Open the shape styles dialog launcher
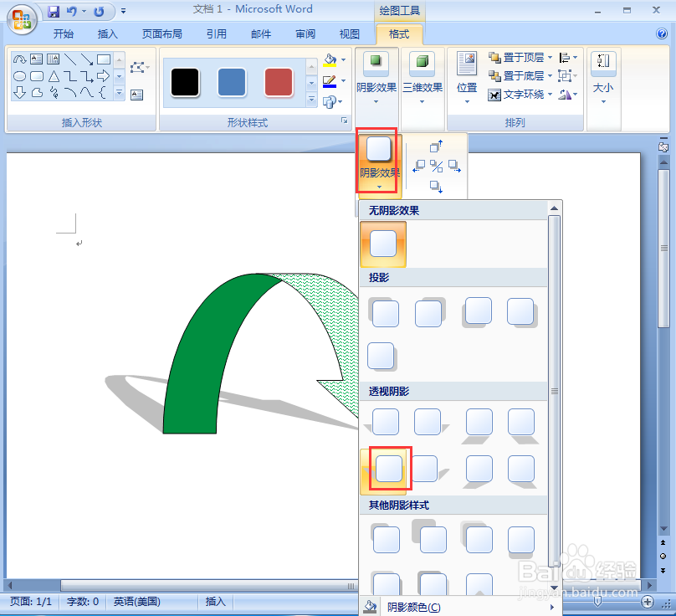Viewport: 676px width, 616px height. [x=344, y=121]
